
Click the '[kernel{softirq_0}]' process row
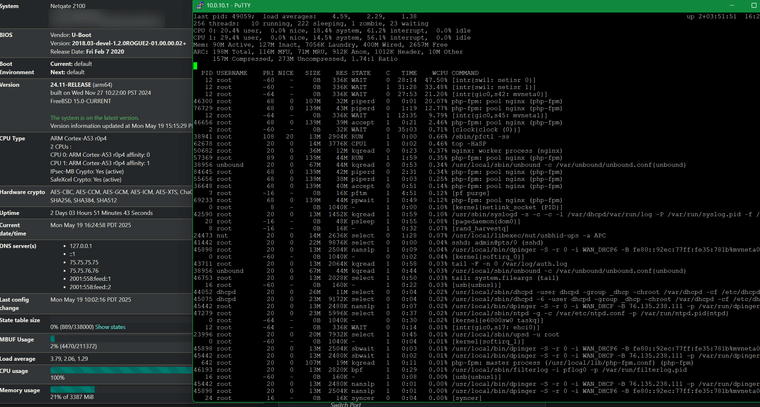point(360,256)
